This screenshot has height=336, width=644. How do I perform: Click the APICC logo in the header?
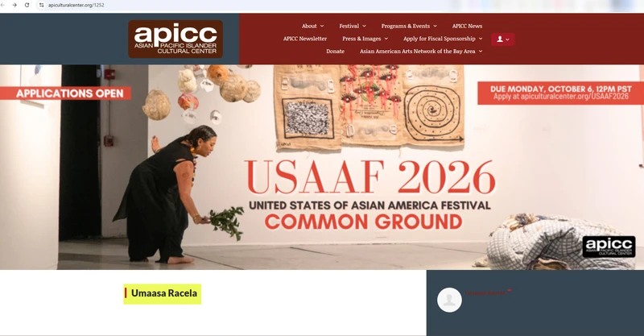[175, 39]
